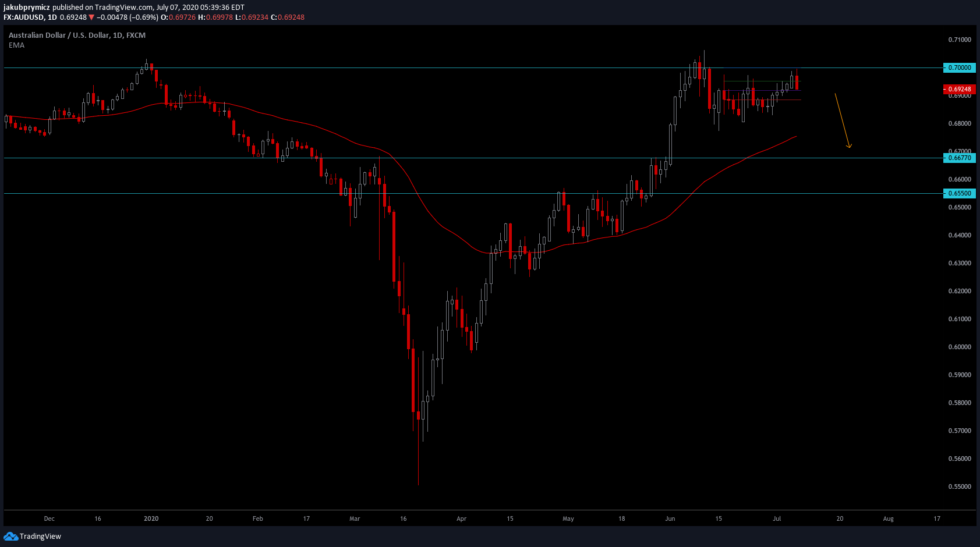Click the red current price label 0.69248
The image size is (980, 547).
click(959, 89)
